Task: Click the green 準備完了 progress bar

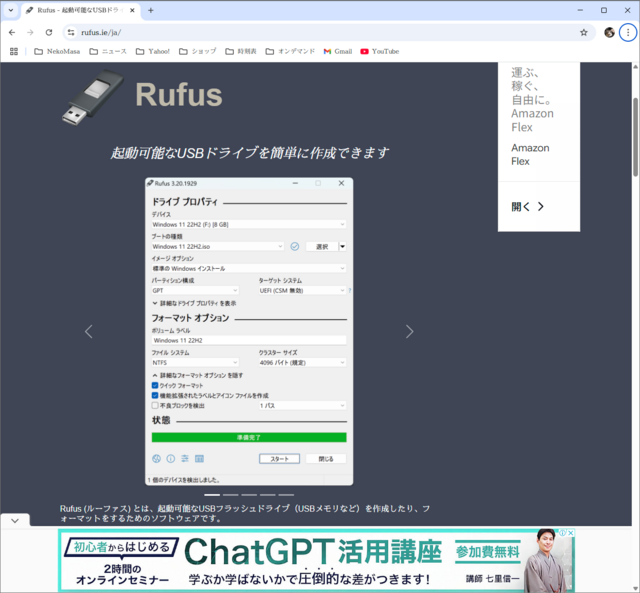Action: [x=249, y=437]
